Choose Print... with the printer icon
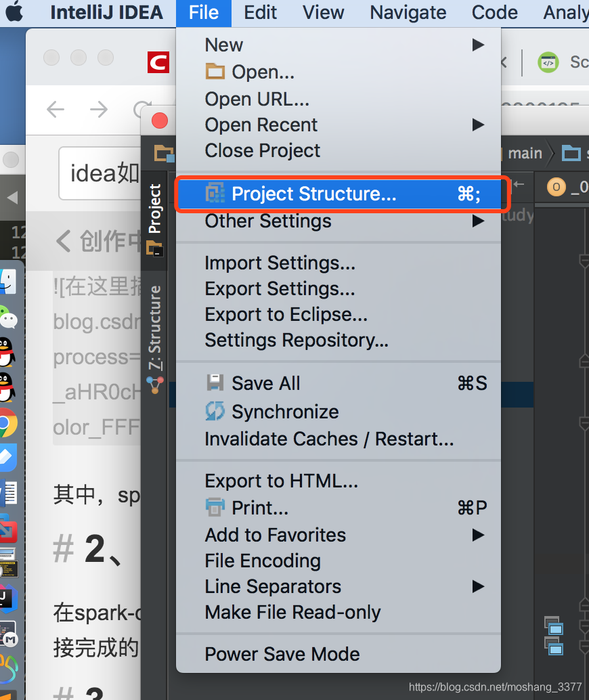 coord(339,508)
